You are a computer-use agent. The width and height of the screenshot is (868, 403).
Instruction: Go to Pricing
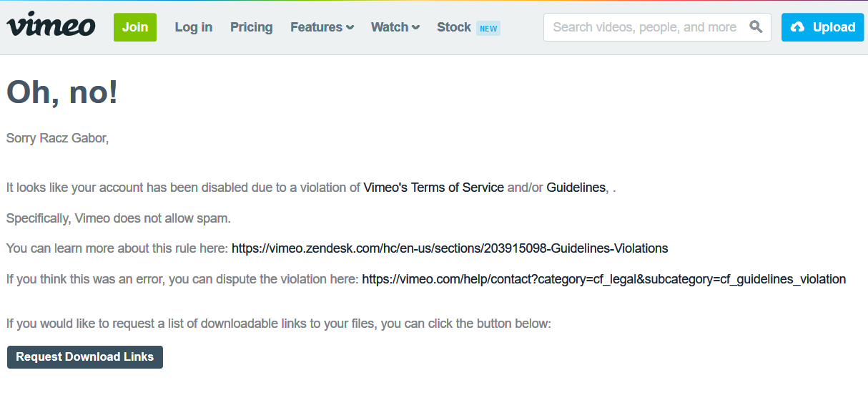click(x=252, y=27)
